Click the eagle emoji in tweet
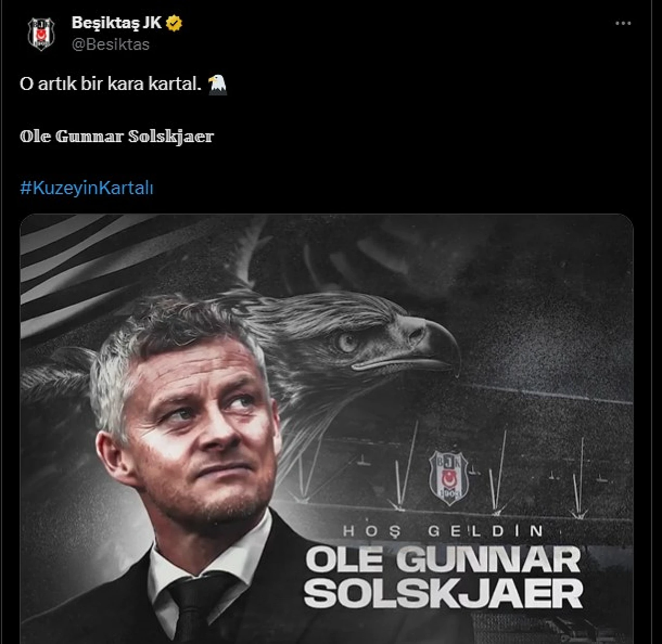This screenshot has height=644, width=662. pos(217,84)
